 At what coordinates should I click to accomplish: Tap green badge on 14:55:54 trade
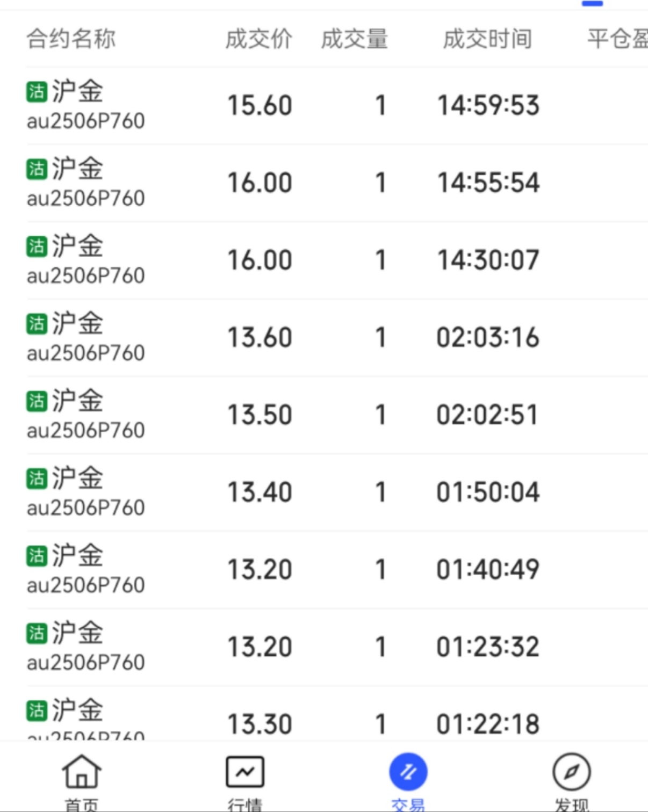click(x=37, y=169)
